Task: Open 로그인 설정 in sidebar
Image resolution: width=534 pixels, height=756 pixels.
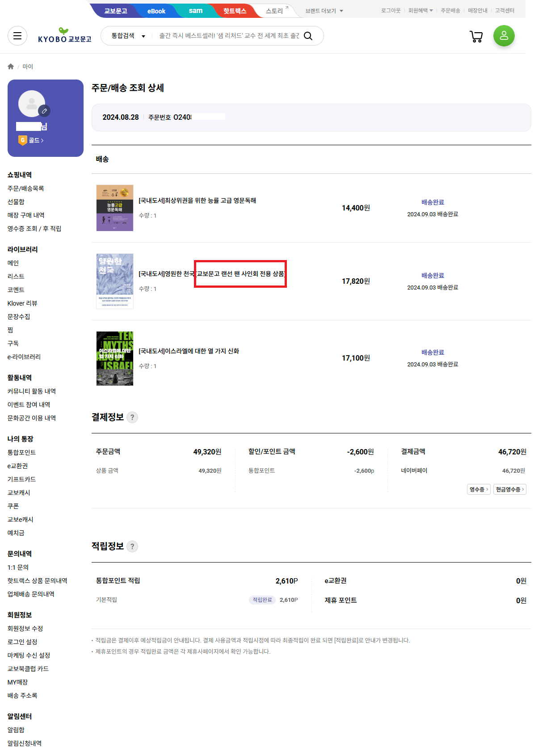Action: 22,642
